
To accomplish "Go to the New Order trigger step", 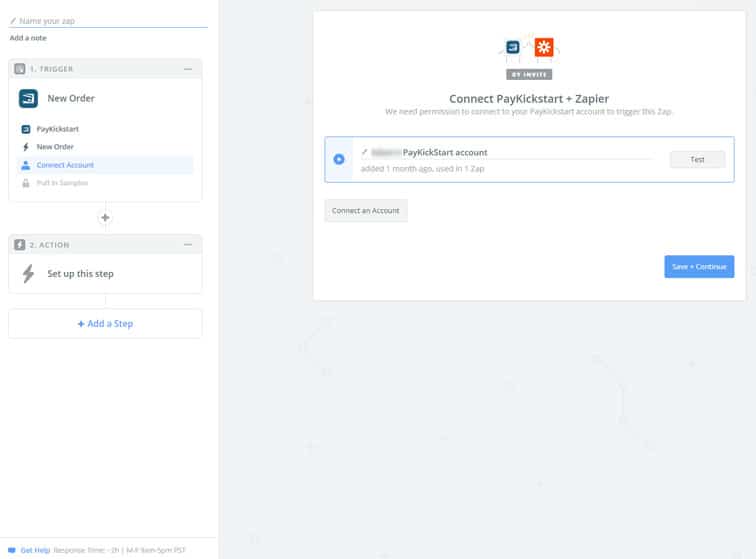I will point(55,147).
